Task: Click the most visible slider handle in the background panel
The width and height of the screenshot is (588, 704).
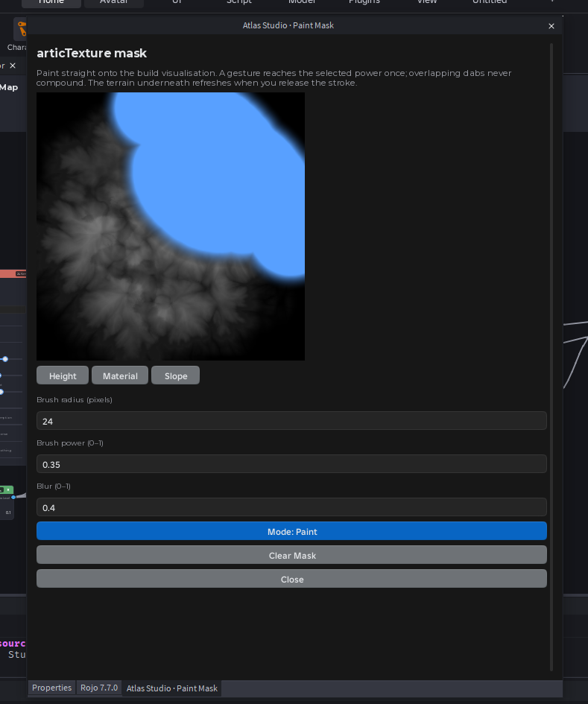Action: 5,359
